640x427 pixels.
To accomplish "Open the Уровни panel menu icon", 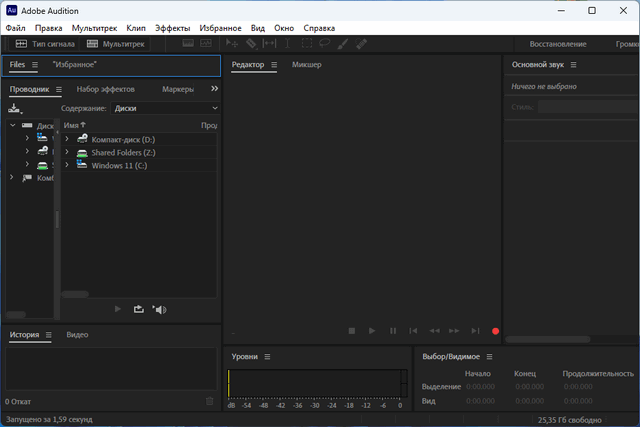I will (268, 356).
